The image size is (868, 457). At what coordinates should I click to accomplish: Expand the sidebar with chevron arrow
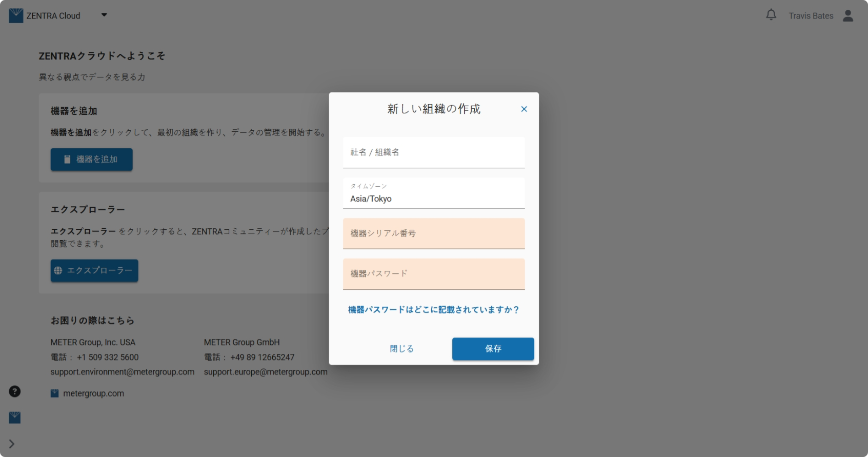(x=12, y=444)
